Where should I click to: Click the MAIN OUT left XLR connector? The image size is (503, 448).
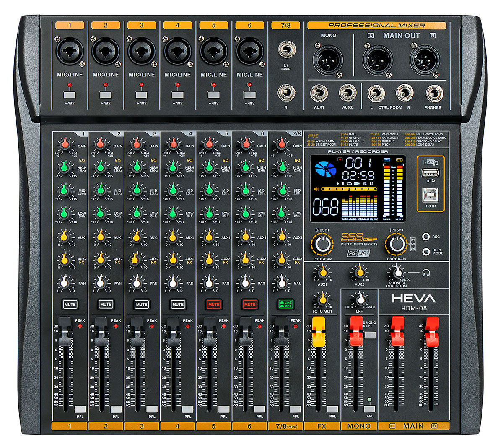(377, 60)
